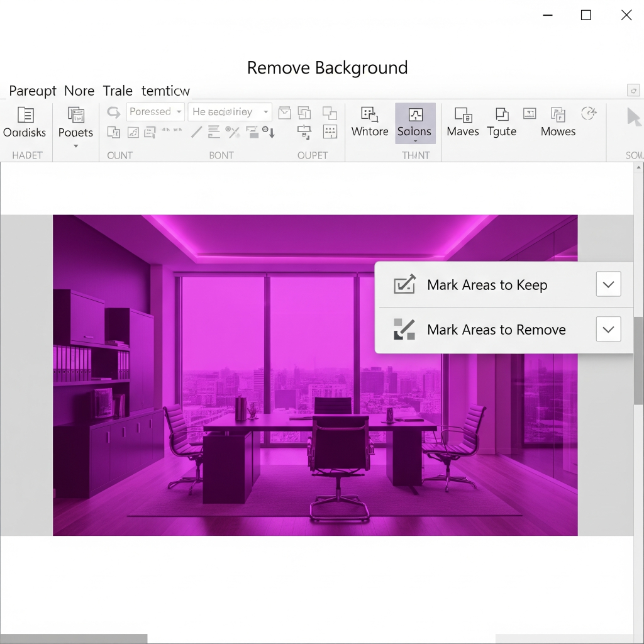This screenshot has width=644, height=644.
Task: Click the Mark Areas to Remove icon
Action: click(x=404, y=329)
